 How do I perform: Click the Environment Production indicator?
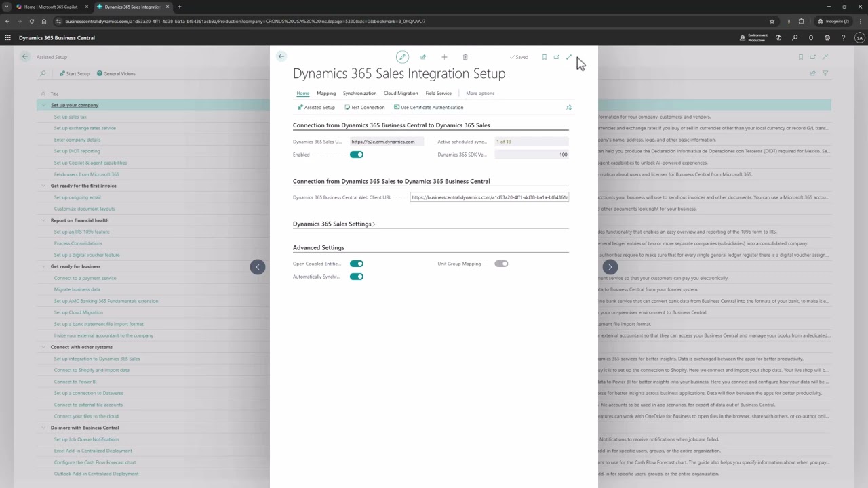754,38
